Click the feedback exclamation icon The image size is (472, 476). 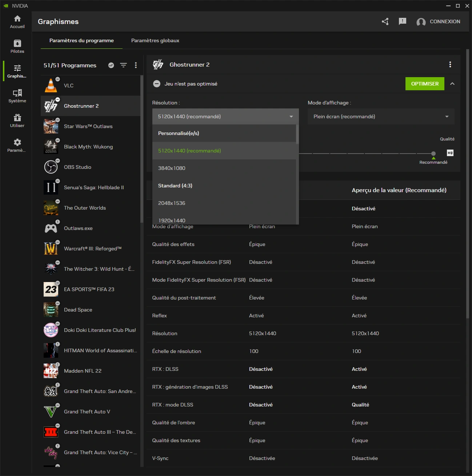pyautogui.click(x=403, y=21)
